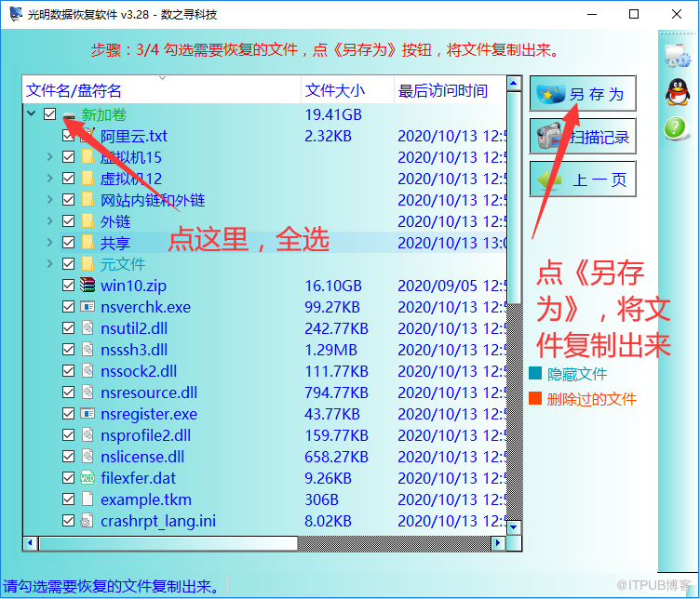Click the 外链 folder icon
Image resolution: width=700 pixels, height=599 pixels.
point(87,220)
